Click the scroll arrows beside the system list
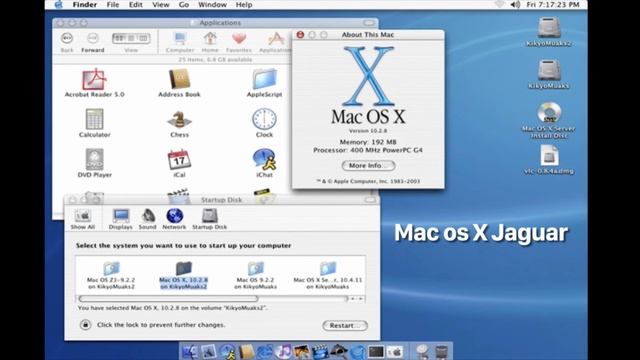Viewport: 640px width, 360px height. pos(357,299)
